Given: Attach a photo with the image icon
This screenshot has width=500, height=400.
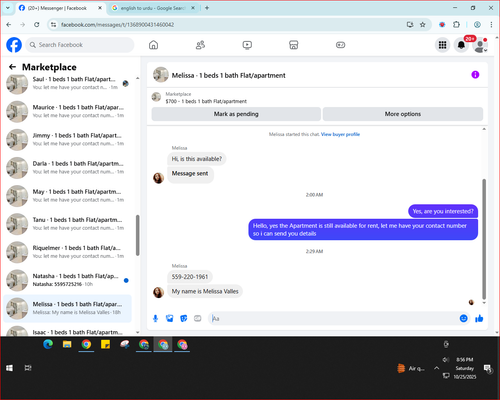Looking at the screenshot, I should click(170, 318).
